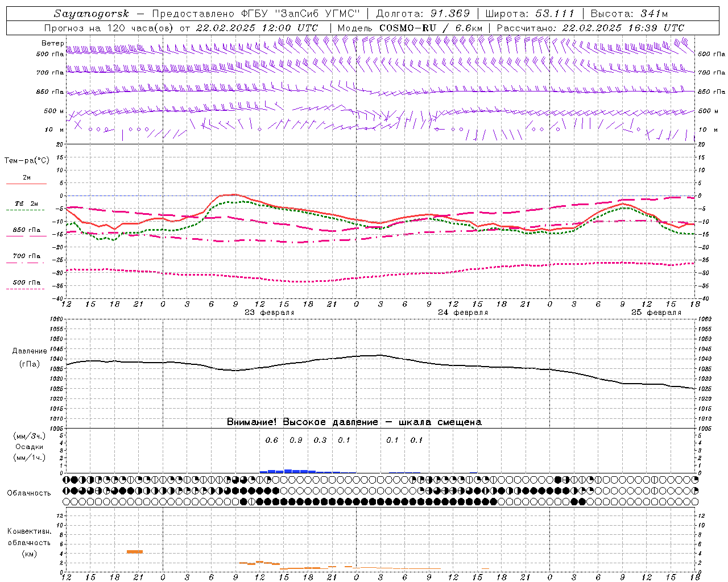The image size is (728, 582).
Task: Click the 0.6 precipitation amount value
Action: click(272, 440)
